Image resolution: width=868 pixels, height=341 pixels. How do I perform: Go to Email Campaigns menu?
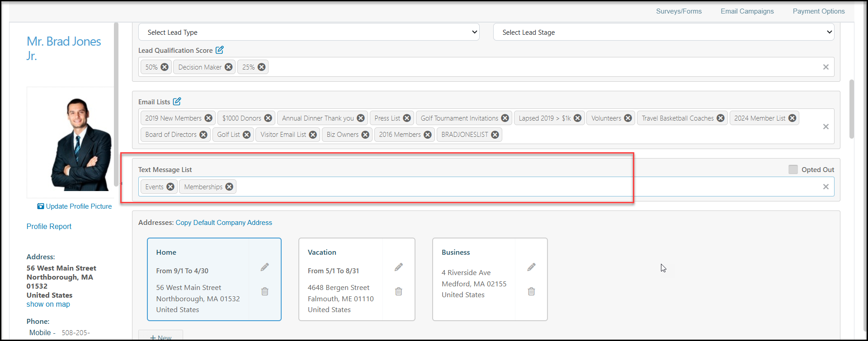[747, 11]
